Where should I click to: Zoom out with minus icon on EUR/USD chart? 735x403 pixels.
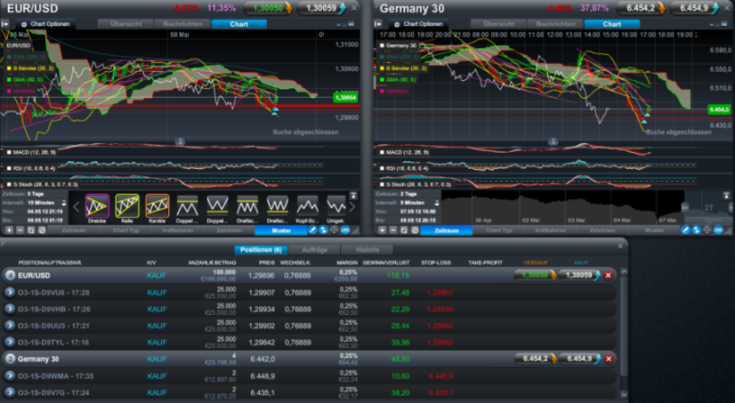[20, 230]
